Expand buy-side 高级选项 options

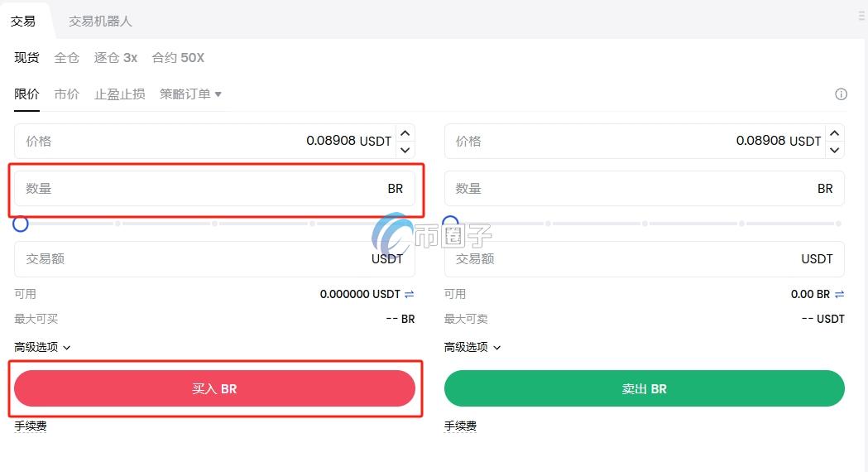click(x=42, y=347)
